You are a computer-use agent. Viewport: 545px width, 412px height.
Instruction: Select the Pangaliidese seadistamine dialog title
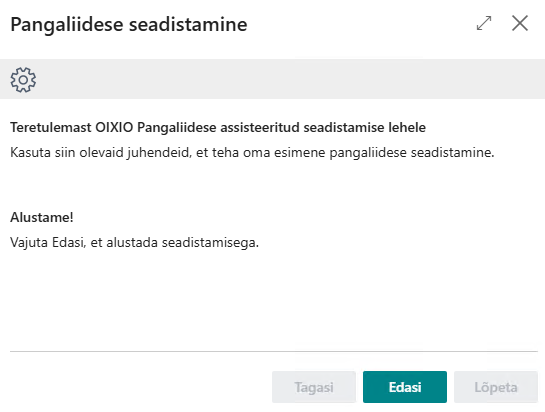pyautogui.click(x=129, y=25)
